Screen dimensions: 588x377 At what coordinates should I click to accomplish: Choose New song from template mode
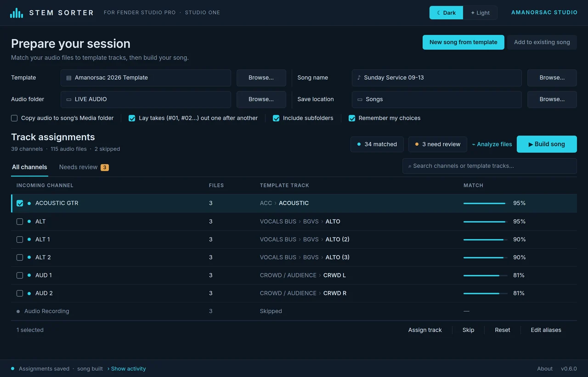pos(464,42)
